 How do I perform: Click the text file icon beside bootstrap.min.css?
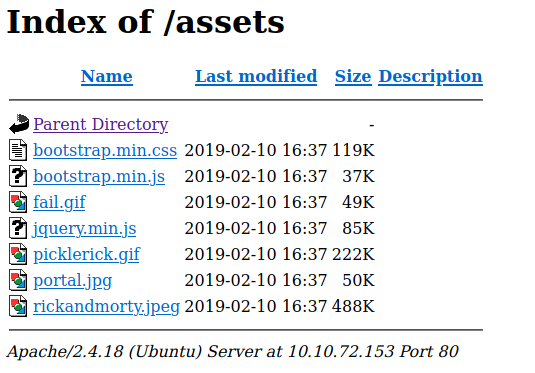(18, 150)
